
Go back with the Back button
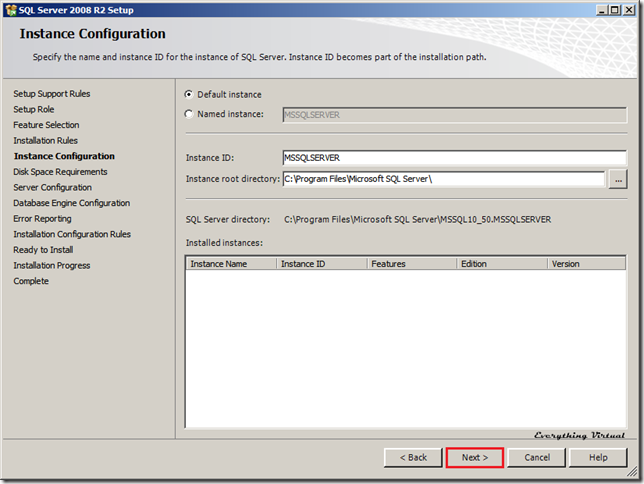click(x=413, y=457)
